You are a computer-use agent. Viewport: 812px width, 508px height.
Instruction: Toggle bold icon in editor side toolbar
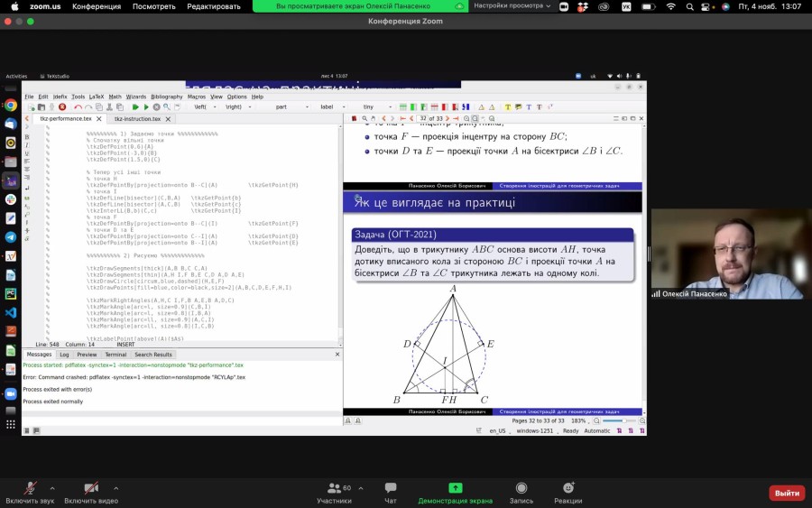point(27,137)
